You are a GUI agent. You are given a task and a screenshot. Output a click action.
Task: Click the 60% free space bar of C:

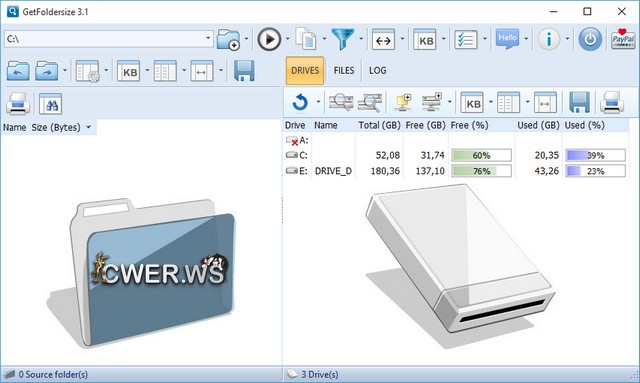481,155
